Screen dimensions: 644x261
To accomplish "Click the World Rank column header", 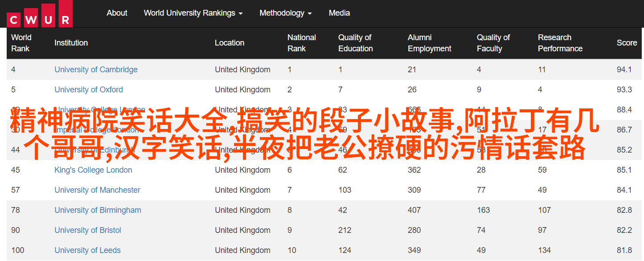I will click(x=21, y=43).
